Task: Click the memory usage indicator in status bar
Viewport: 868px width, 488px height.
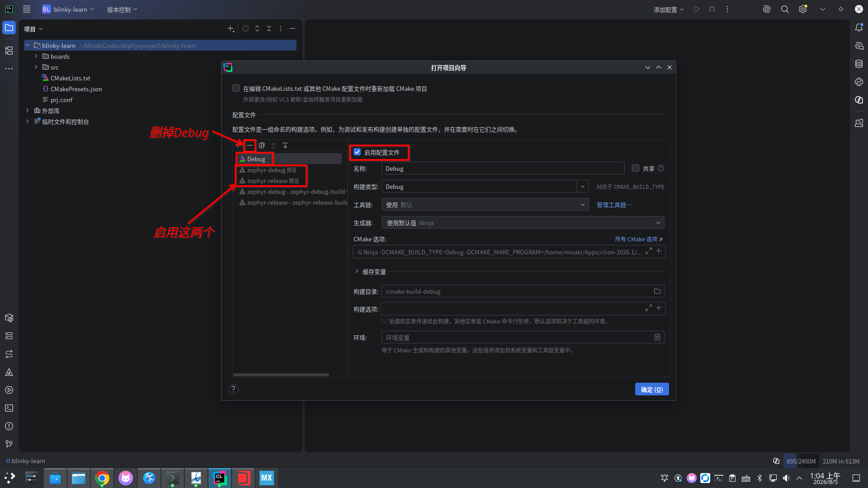Action: [x=801, y=461]
